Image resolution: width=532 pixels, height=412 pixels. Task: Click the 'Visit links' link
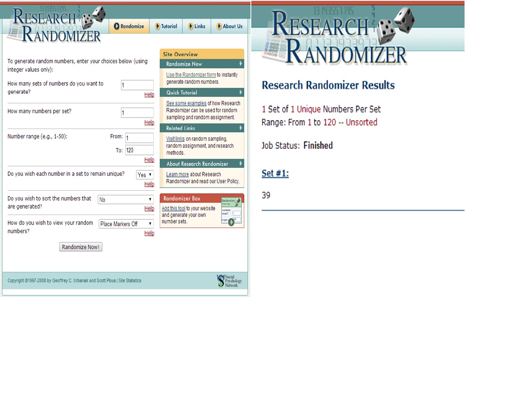point(175,139)
